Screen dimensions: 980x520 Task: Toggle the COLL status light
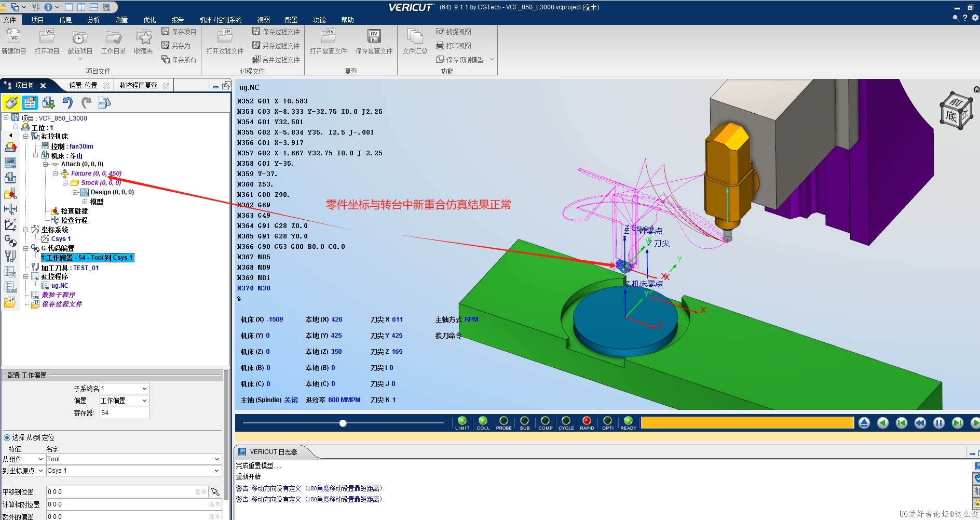(x=483, y=421)
